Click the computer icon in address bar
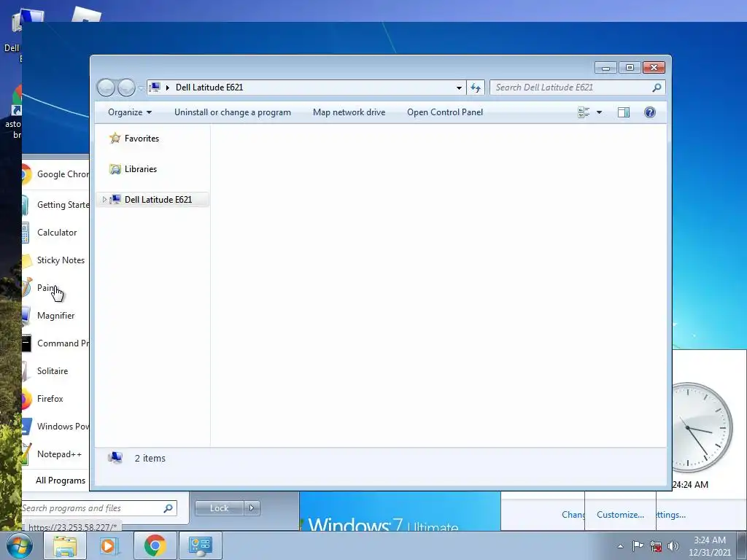 pos(155,87)
